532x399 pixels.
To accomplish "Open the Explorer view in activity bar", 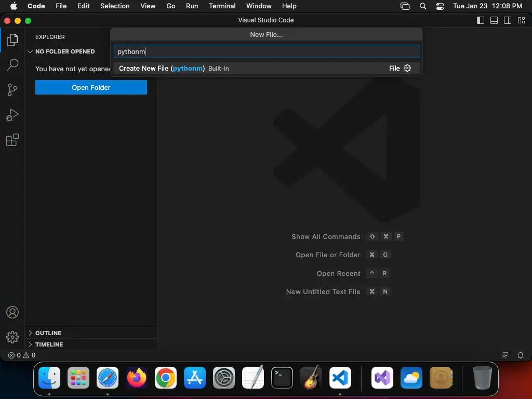I will (x=12, y=40).
